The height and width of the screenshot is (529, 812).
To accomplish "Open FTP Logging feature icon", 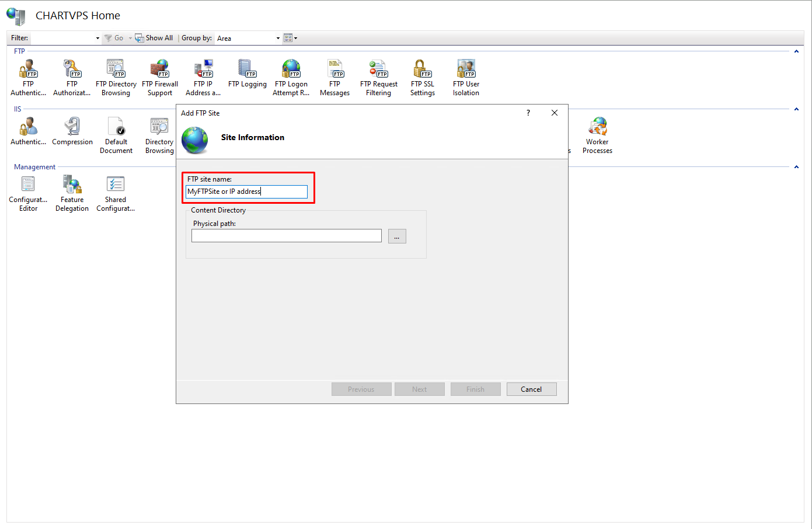I will click(x=247, y=74).
